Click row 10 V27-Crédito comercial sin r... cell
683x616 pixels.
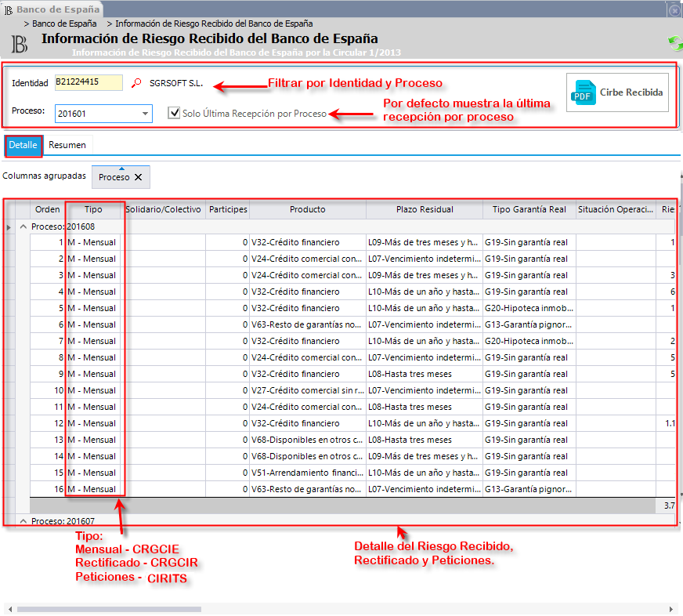click(x=308, y=390)
